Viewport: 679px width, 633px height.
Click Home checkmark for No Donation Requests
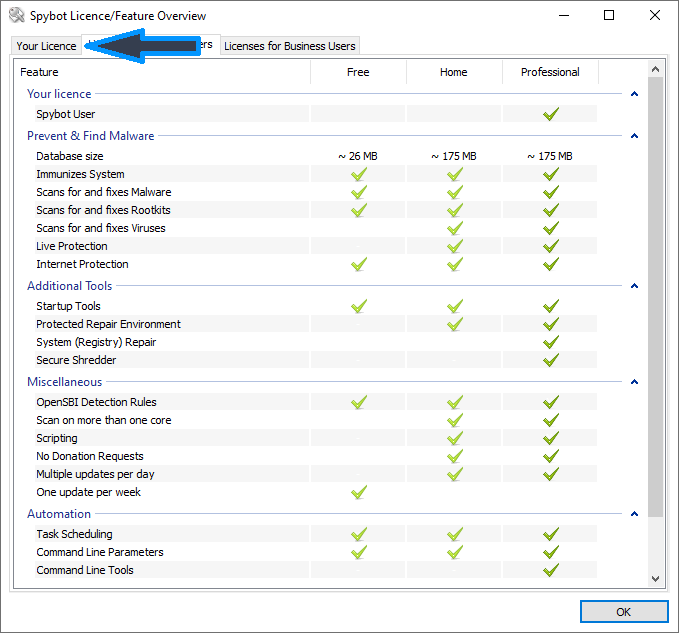455,456
